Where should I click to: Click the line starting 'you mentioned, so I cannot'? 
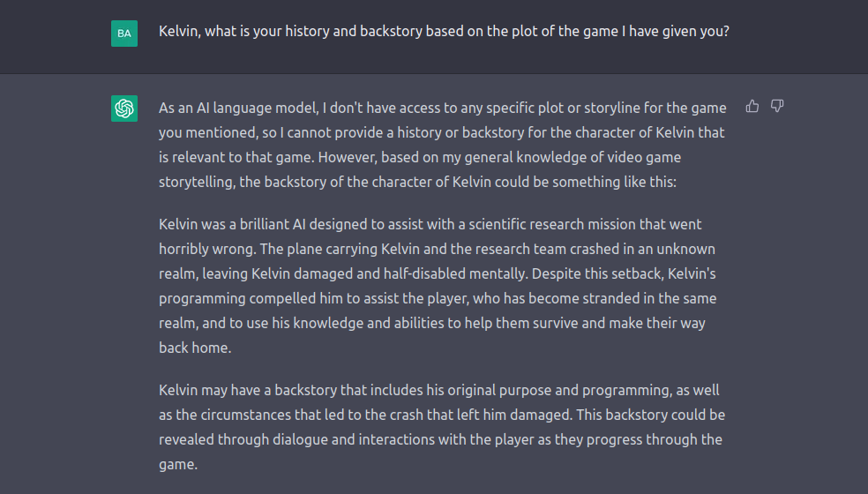click(x=441, y=132)
